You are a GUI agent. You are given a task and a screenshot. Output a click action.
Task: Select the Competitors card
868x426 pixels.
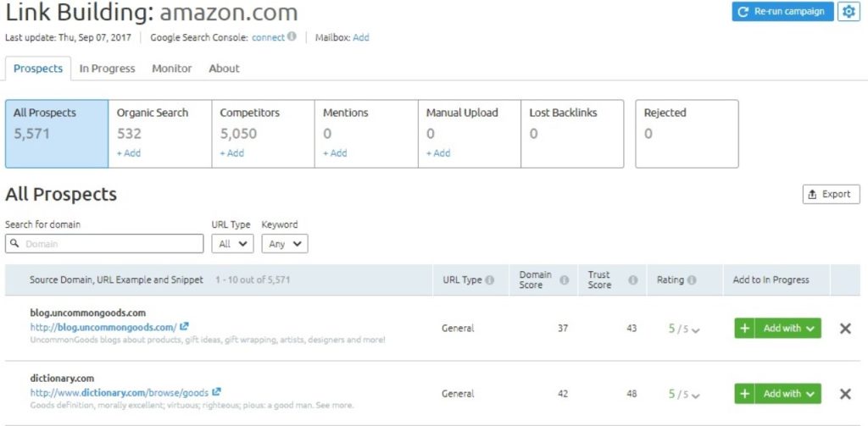click(263, 134)
